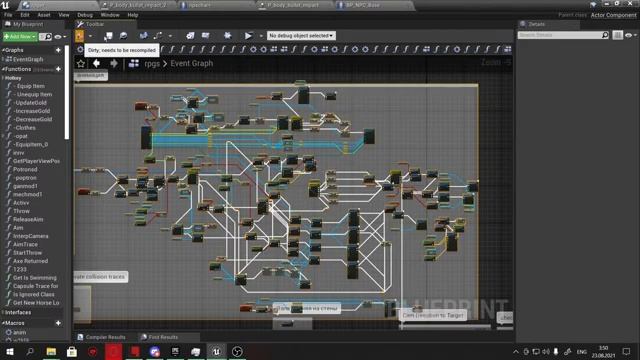The height and width of the screenshot is (360, 640).
Task: Open the Asset menu
Action: click(44, 15)
